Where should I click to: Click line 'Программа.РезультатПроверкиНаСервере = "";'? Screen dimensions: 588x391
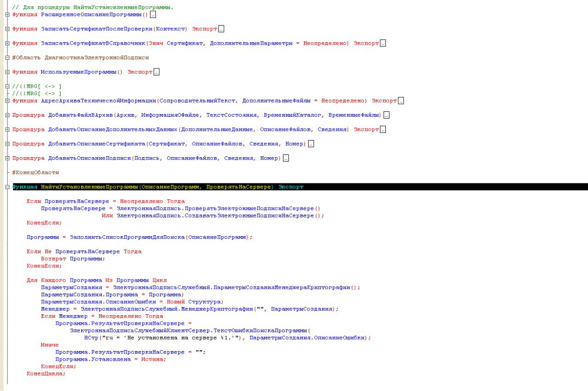(130, 352)
